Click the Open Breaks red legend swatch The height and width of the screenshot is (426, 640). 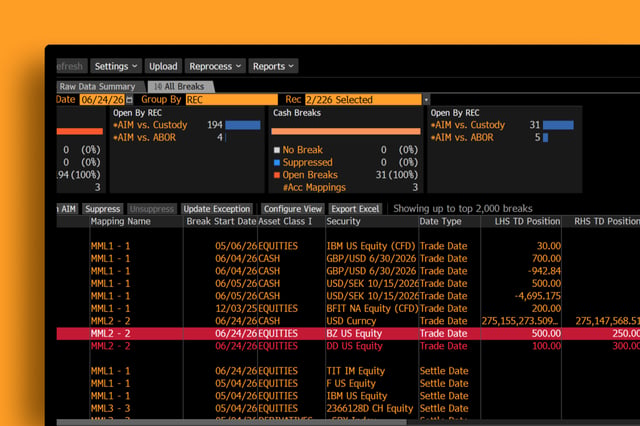coord(277,175)
